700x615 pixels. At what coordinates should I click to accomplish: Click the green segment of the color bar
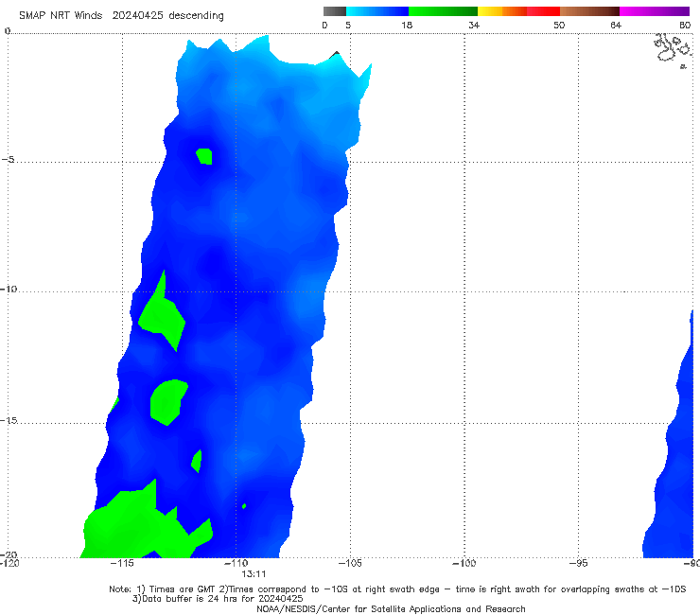[443, 11]
